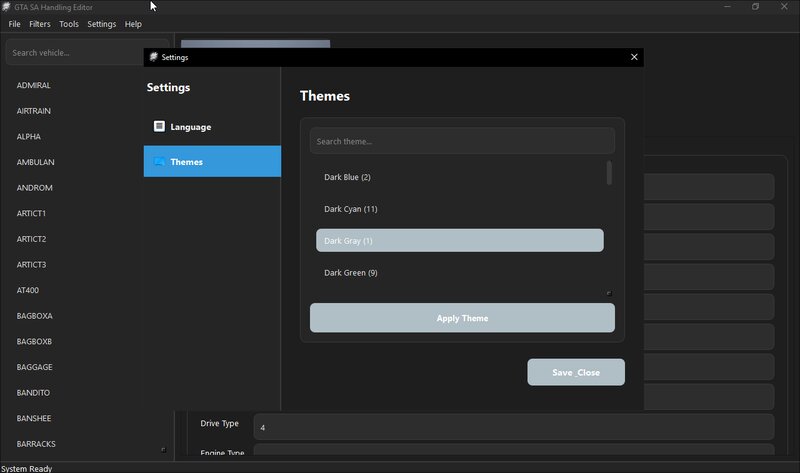
Task: Click the theme list scrollbar thumb
Action: [609, 172]
